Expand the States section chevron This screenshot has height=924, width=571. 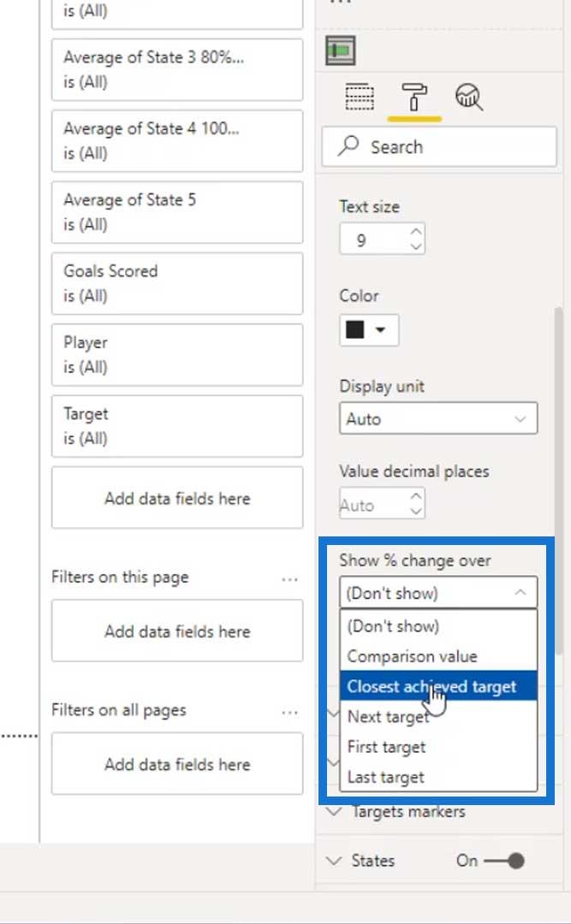pos(333,861)
